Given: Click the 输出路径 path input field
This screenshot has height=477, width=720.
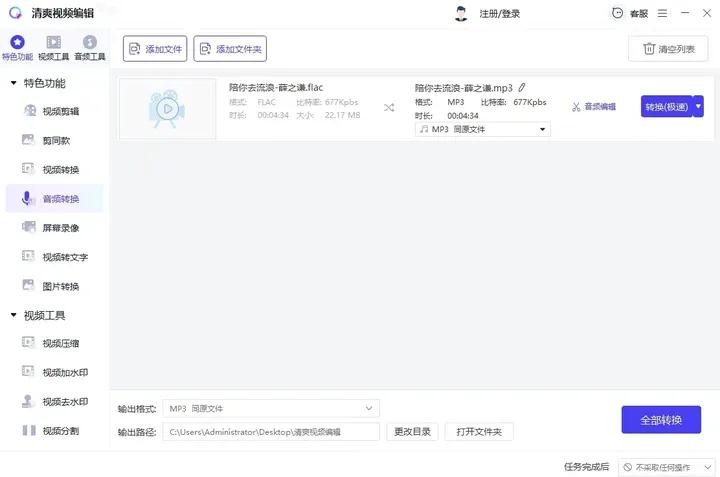Looking at the screenshot, I should coord(271,432).
